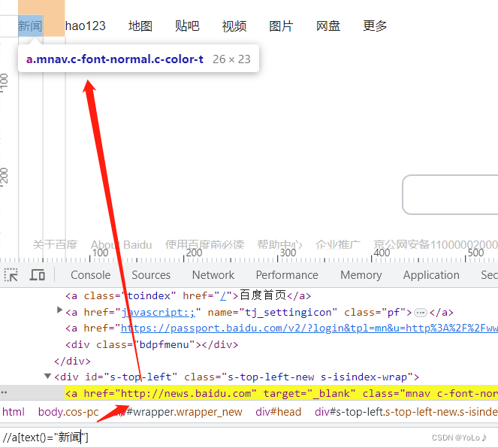
Task: Open the 更多 menu link
Action: point(375,26)
